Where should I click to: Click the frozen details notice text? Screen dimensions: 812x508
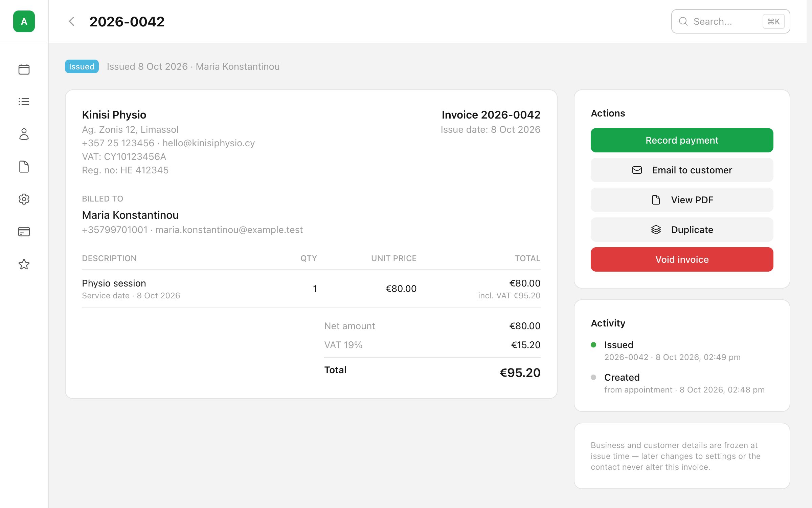point(676,456)
